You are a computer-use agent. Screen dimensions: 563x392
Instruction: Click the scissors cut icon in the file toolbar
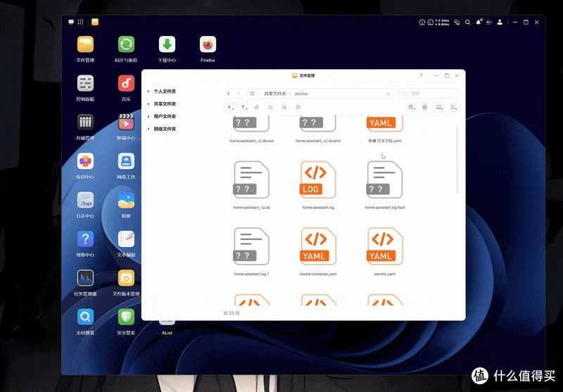tap(284, 107)
